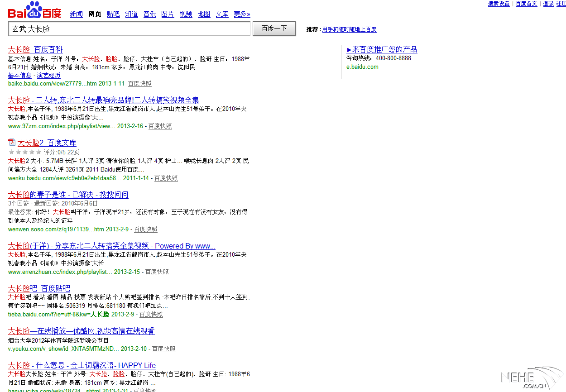Open the 大长脸的妻子是谁 搜搜问问 result
The image size is (566, 392).
[68, 195]
